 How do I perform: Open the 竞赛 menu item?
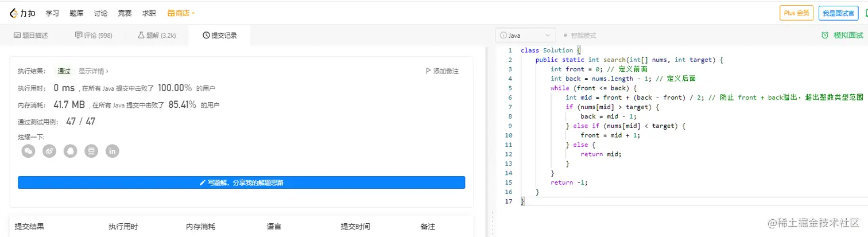point(125,13)
